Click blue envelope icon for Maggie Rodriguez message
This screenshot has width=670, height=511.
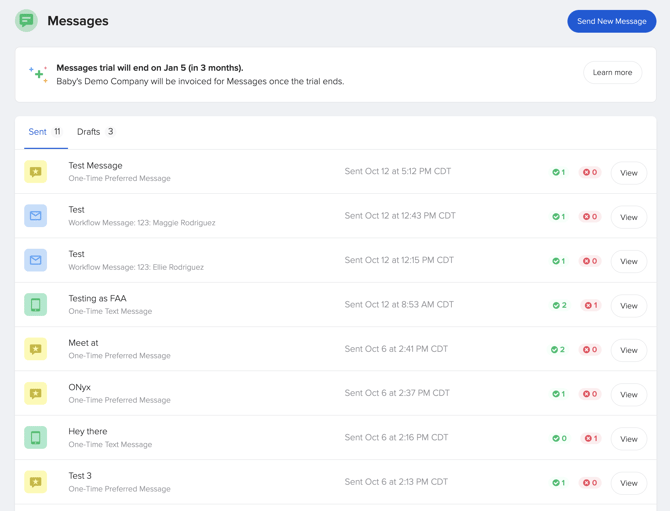click(36, 216)
